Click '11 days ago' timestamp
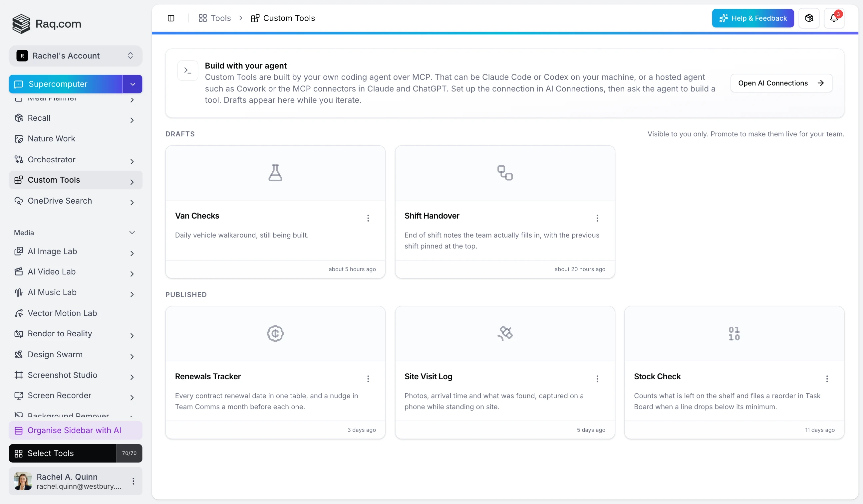The image size is (863, 504). (819, 430)
